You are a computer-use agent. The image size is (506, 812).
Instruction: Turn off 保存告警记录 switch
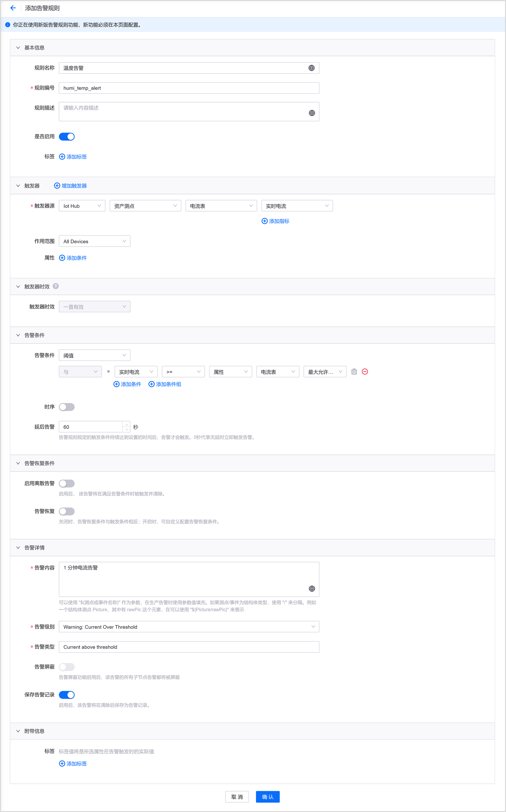67,695
